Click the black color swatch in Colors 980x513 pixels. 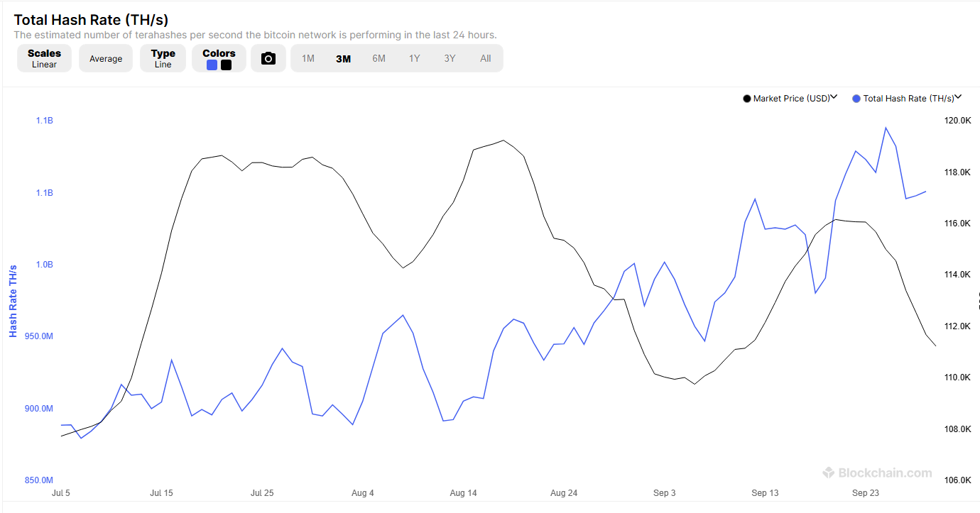(x=226, y=65)
